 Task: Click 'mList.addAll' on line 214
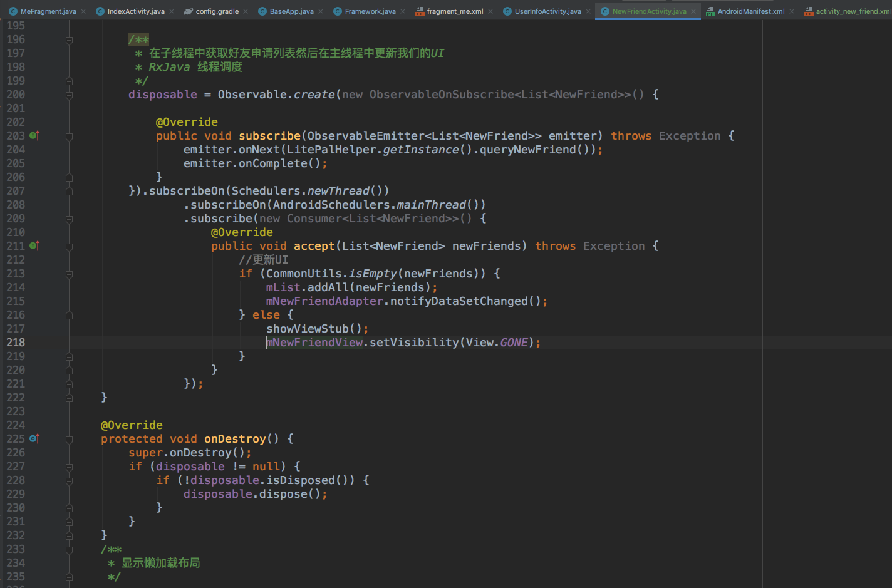tap(308, 287)
